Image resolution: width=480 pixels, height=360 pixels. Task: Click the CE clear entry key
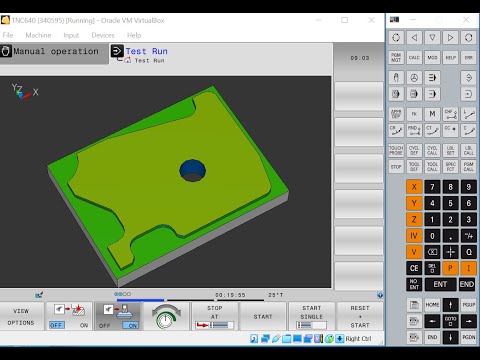coord(414,268)
